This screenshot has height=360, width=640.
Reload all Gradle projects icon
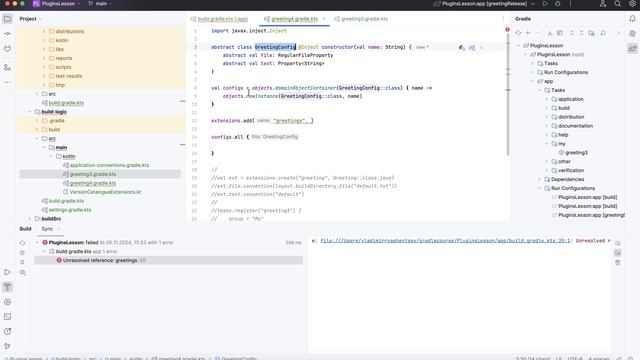point(518,33)
